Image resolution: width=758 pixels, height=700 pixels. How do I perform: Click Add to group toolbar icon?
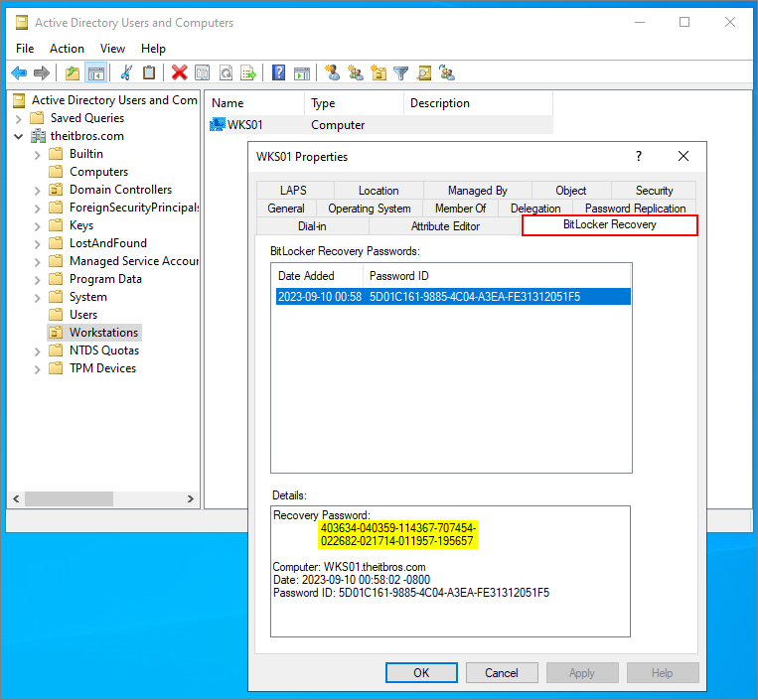[447, 72]
